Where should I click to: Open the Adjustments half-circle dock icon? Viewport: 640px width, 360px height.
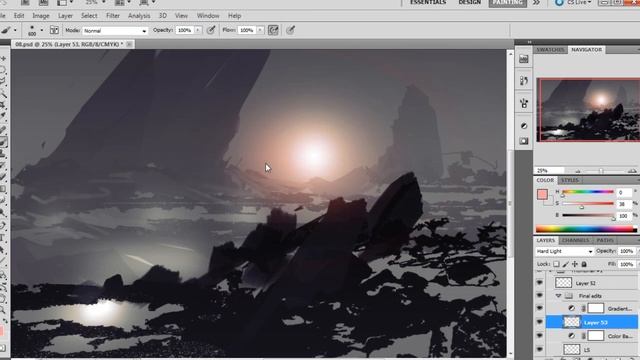(x=524, y=126)
